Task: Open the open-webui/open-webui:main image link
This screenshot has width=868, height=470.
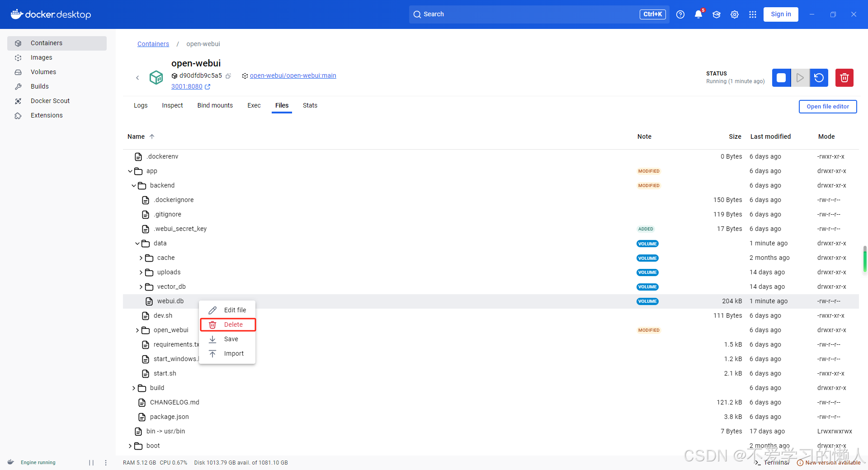Action: coord(293,75)
